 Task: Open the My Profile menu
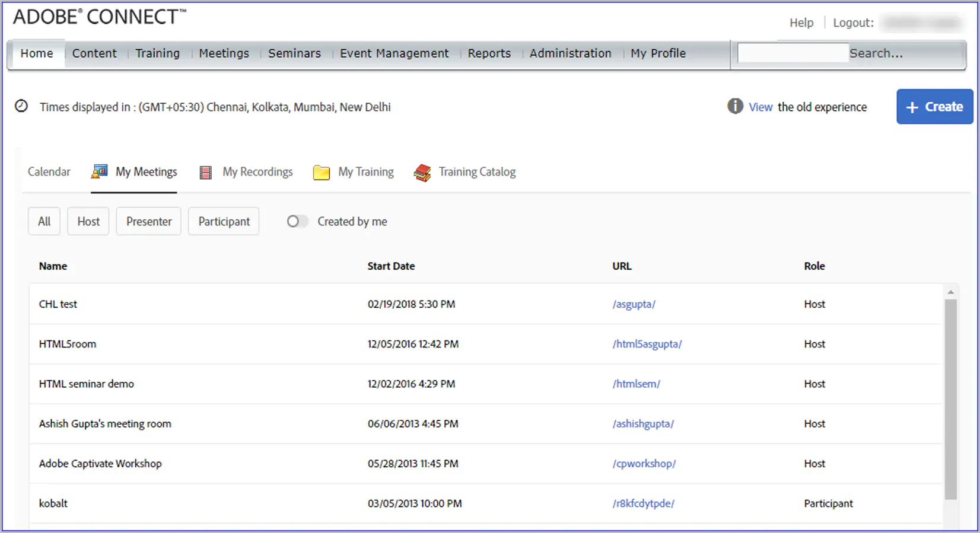pos(658,53)
